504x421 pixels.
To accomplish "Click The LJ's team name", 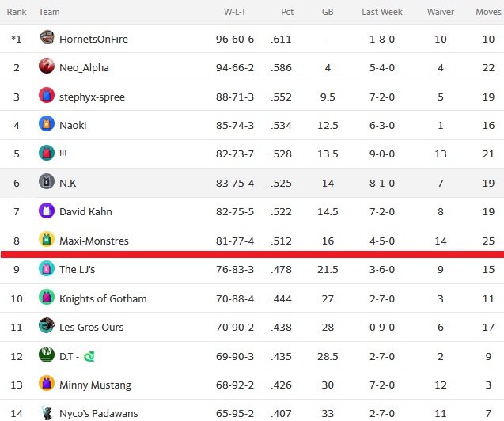I will point(78,269).
